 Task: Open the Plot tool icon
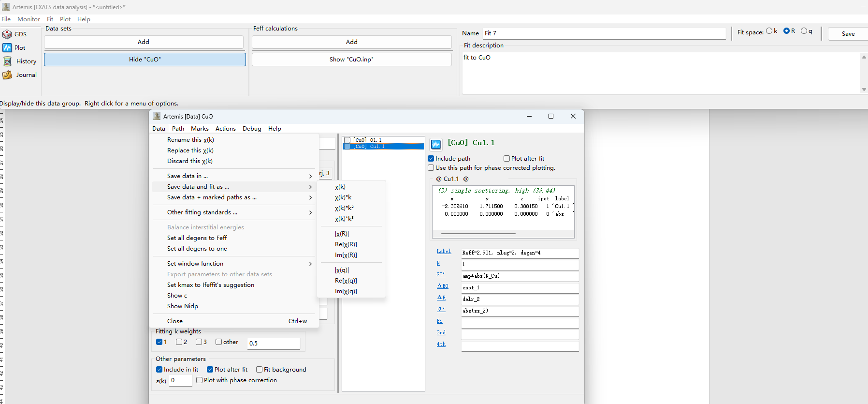pyautogui.click(x=7, y=48)
